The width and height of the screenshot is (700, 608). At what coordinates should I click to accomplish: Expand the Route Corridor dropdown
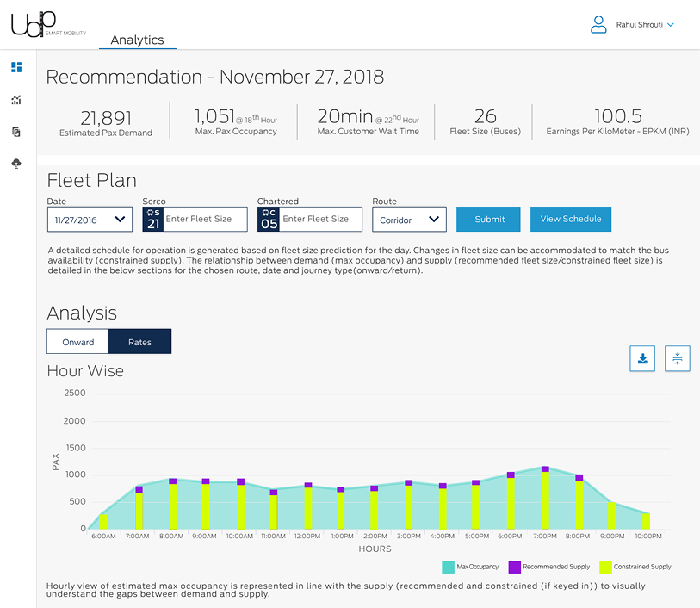point(410,220)
